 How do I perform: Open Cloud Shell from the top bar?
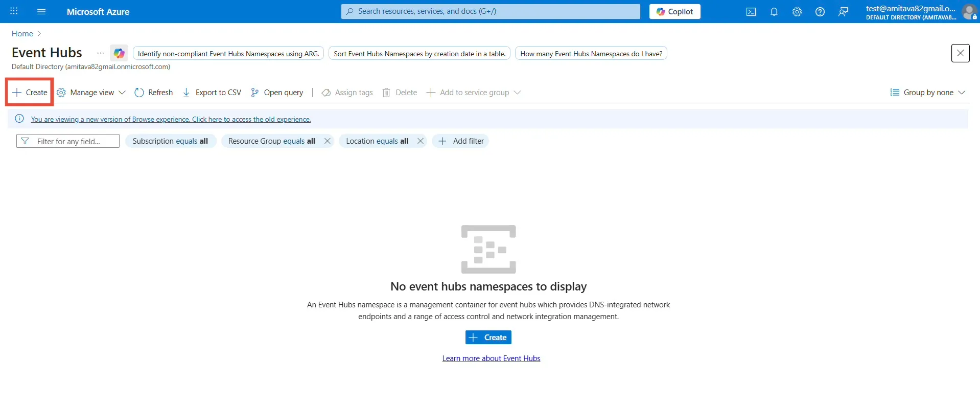coord(751,12)
